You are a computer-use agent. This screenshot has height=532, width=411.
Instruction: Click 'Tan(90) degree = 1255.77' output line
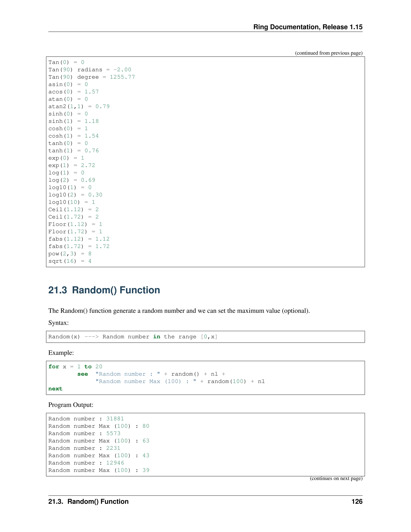(x=92, y=77)
